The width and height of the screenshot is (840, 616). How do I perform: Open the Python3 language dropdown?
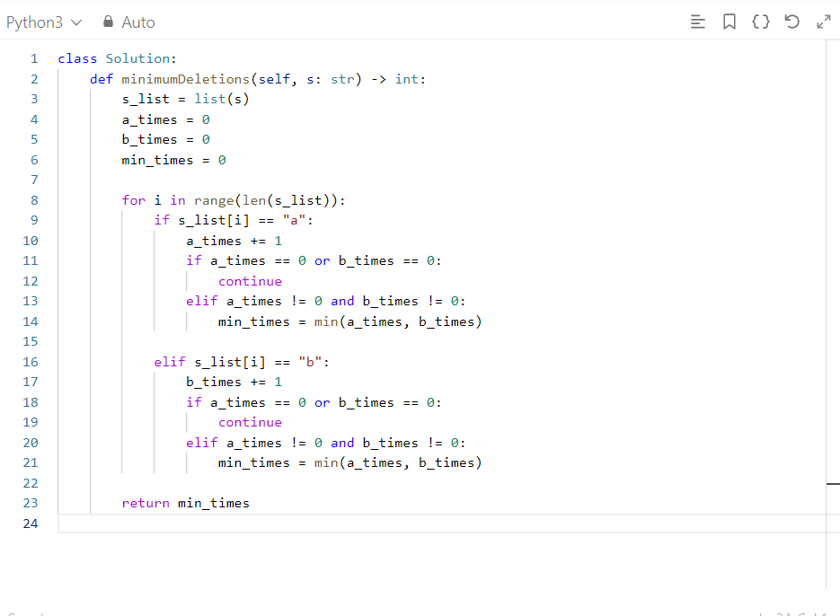[44, 22]
